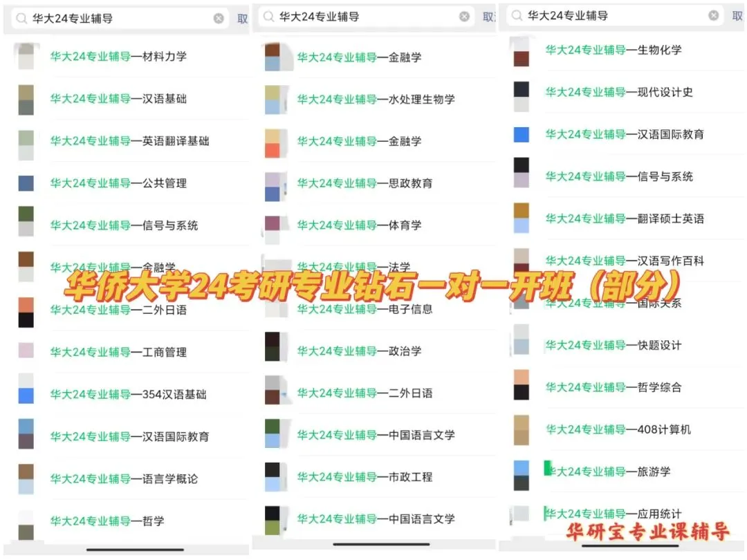Tap the dark avatar next to 政治学
Image resolution: width=747 pixels, height=560 pixels.
click(x=273, y=346)
